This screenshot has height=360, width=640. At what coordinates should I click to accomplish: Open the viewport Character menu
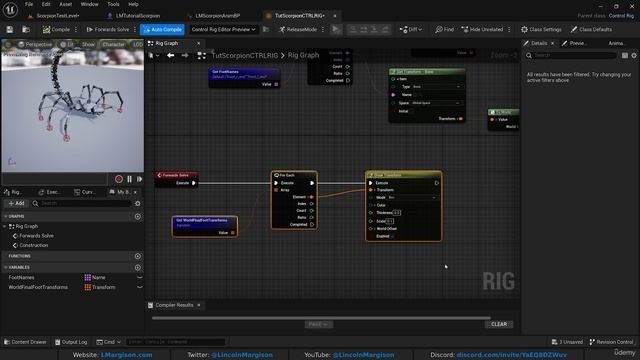pyautogui.click(x=113, y=44)
